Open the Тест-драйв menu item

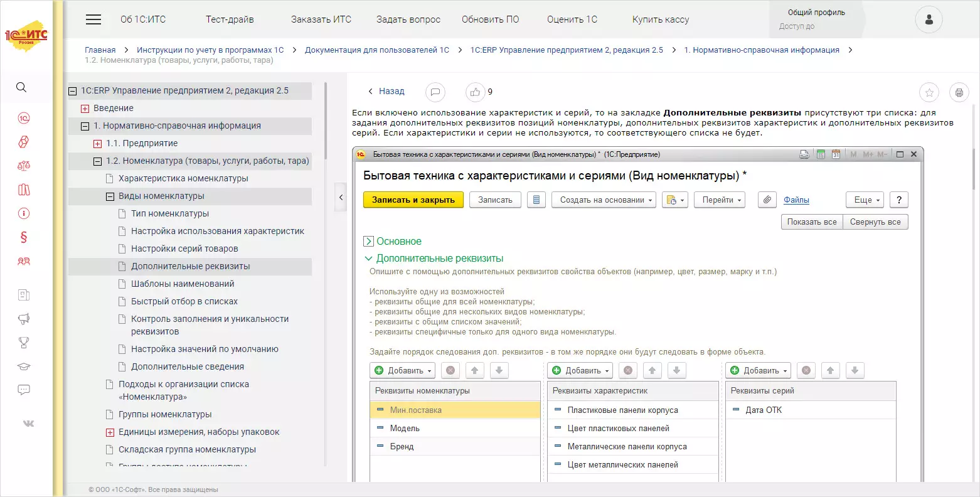(230, 19)
